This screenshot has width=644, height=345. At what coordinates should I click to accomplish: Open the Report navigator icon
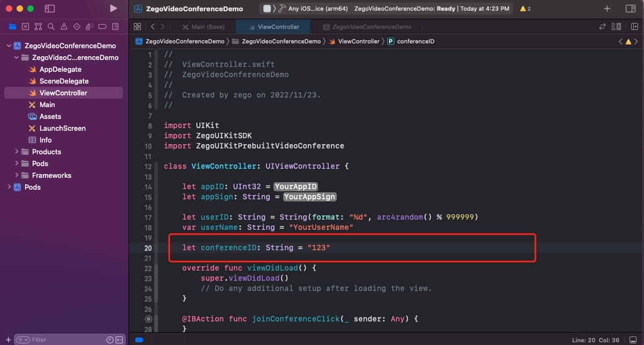click(115, 26)
